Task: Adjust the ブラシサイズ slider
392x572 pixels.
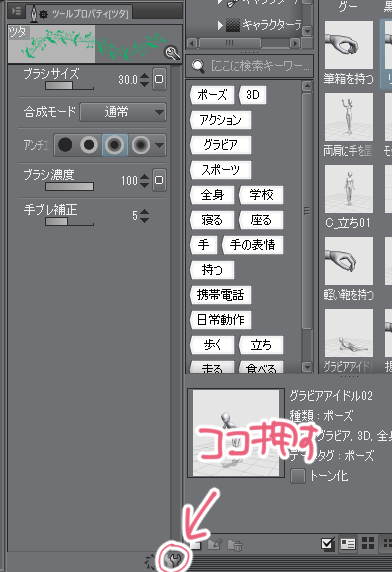Action: point(69,86)
